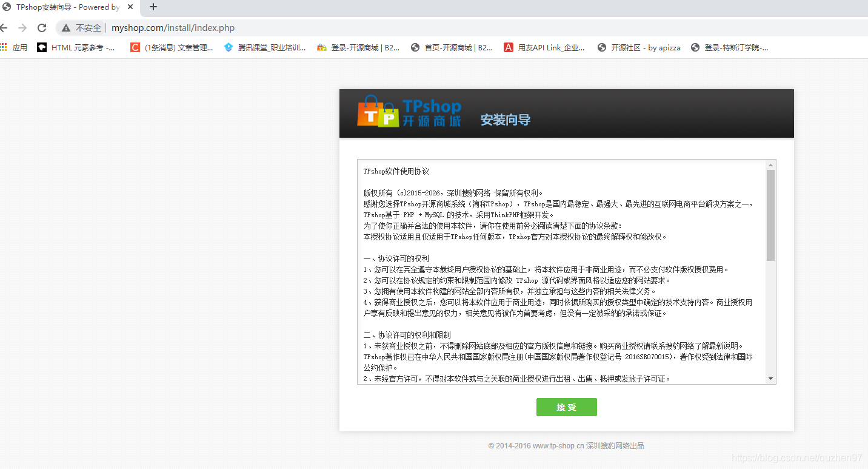Click the green 接受 accept button
This screenshot has width=868, height=469.
tap(566, 407)
